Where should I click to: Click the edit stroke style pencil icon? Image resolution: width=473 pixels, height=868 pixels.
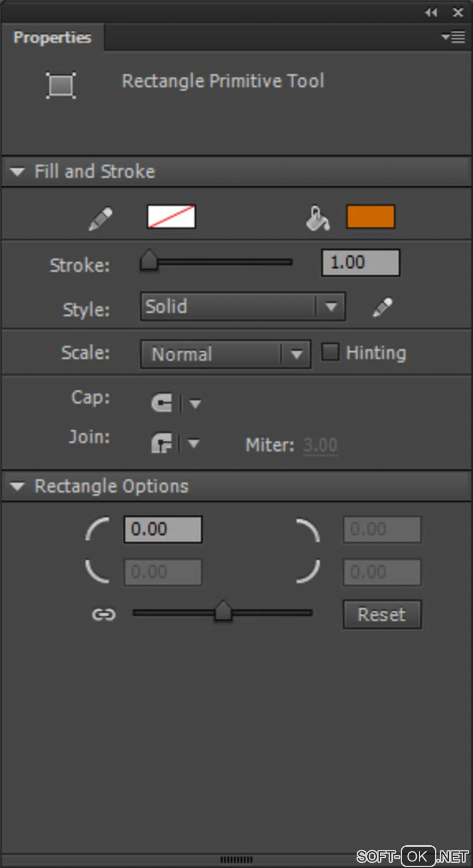tap(383, 307)
